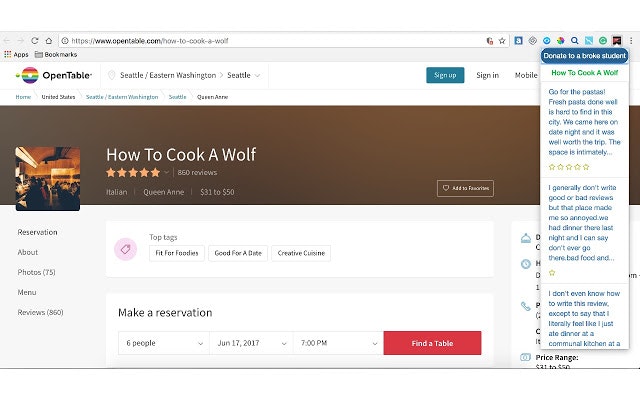Click the translate icon in the address bar
Viewport: 640px width, 400px height.
(490, 41)
